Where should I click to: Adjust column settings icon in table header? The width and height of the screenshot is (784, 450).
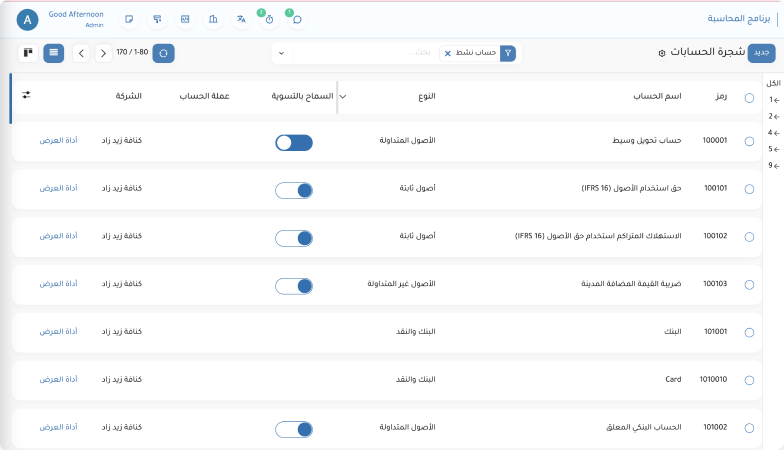coord(27,96)
